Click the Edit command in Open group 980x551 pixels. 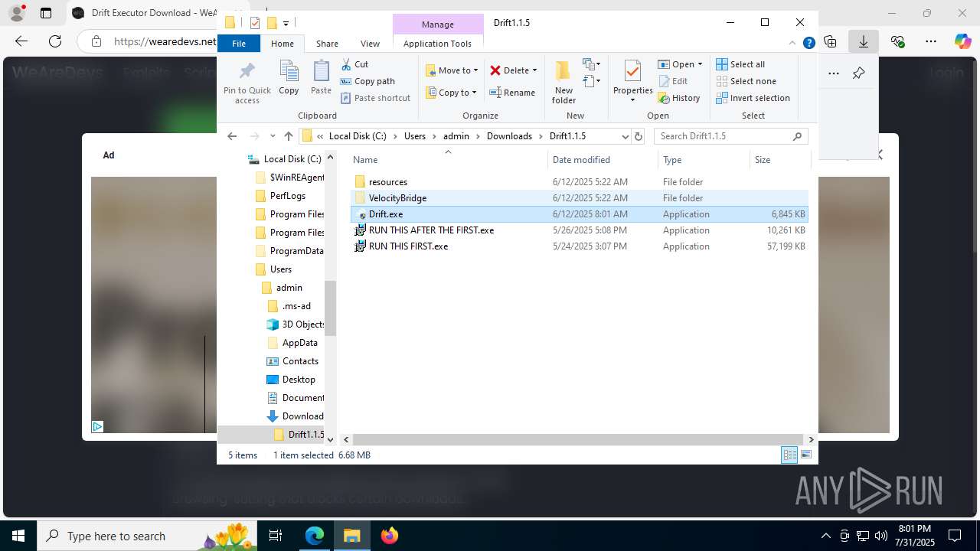672,81
